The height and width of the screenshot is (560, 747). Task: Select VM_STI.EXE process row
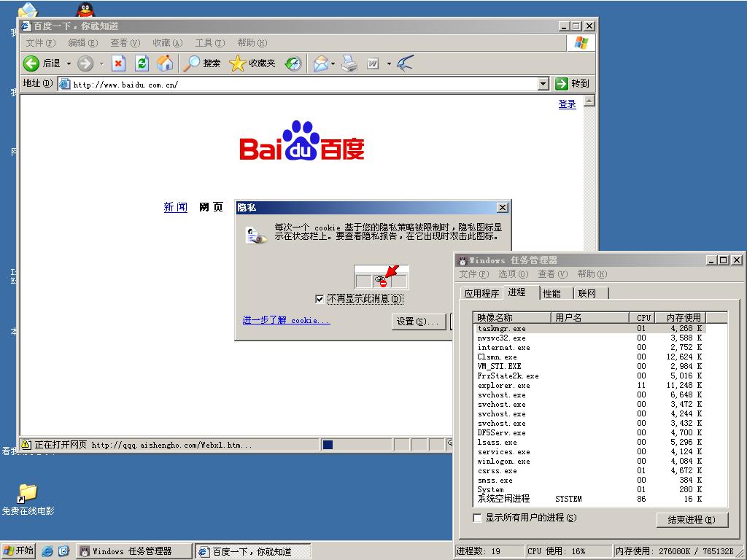point(589,366)
